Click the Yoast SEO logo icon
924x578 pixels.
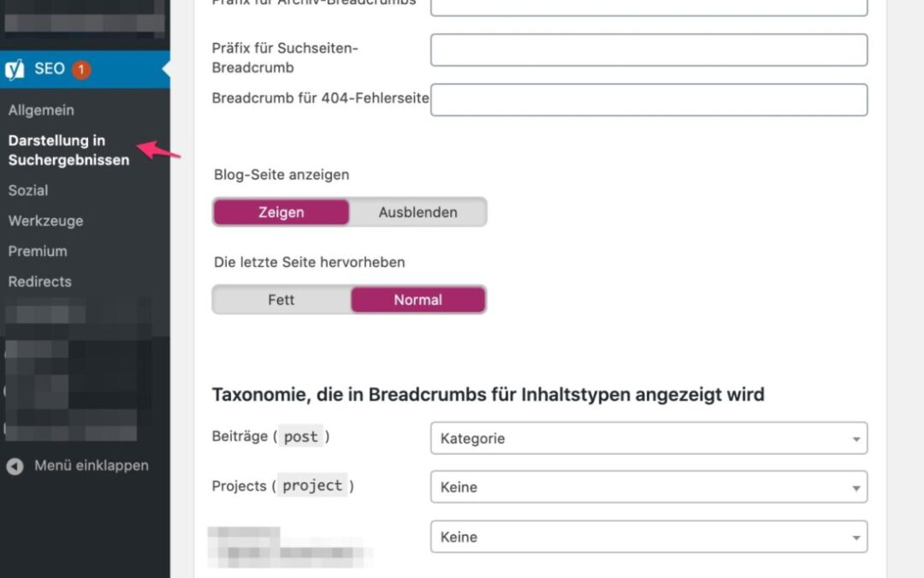[15, 69]
